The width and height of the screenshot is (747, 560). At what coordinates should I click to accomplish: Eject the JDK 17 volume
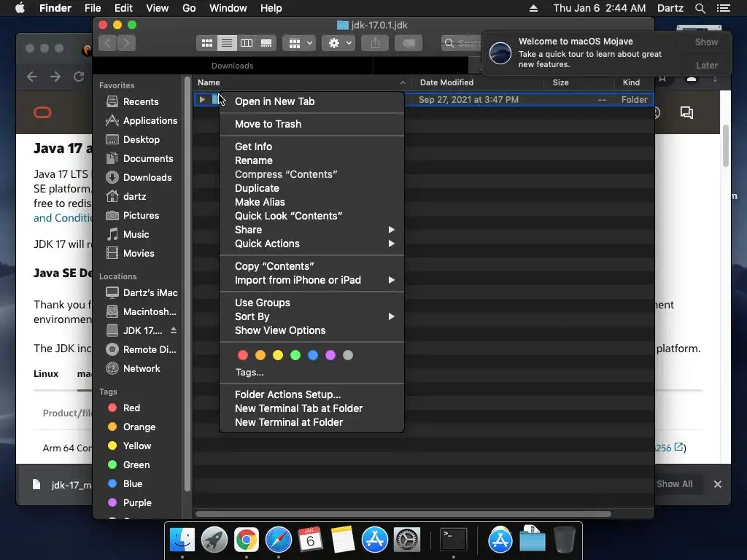pyautogui.click(x=174, y=330)
